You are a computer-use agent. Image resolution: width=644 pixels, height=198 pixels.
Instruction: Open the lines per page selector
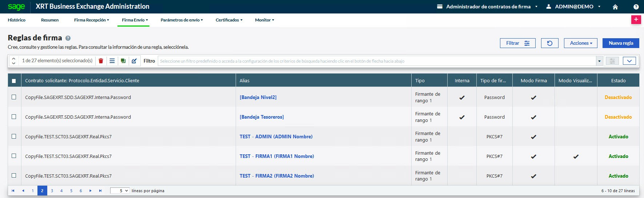click(x=120, y=191)
